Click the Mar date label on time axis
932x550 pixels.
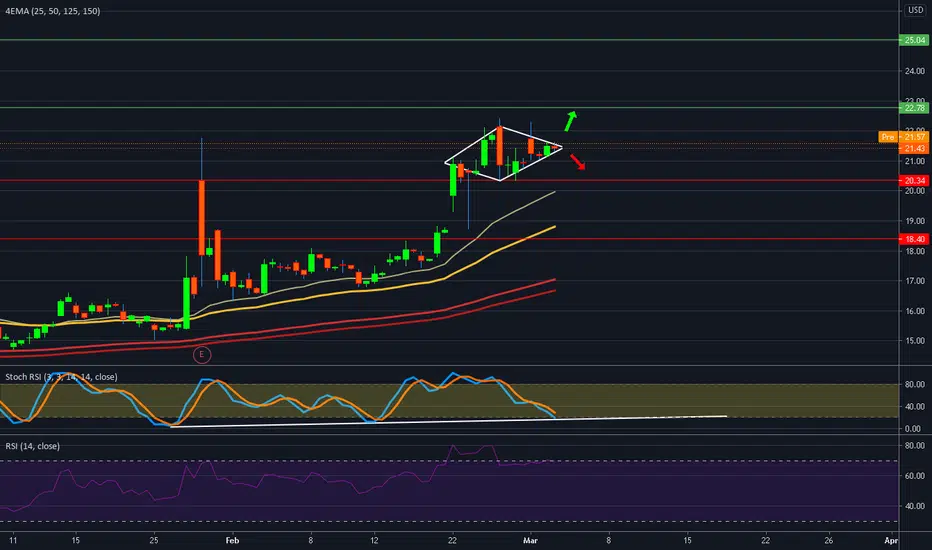tap(530, 540)
